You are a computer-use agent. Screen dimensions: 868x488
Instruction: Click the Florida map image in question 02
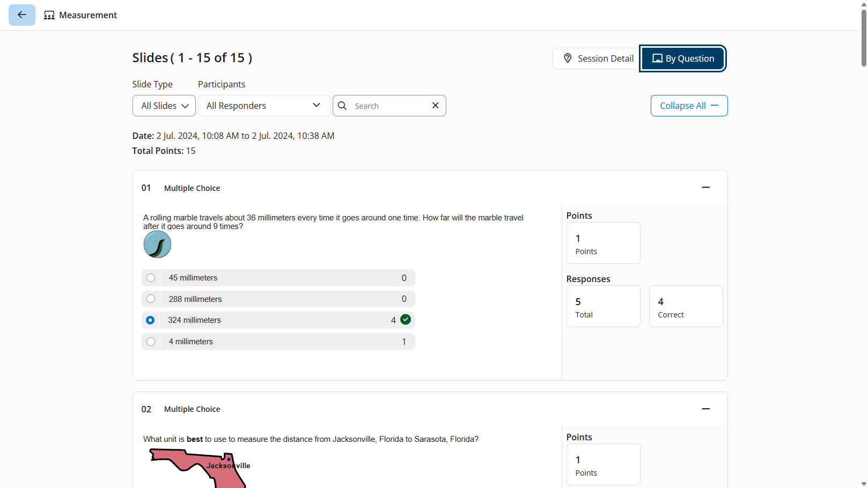(200, 468)
